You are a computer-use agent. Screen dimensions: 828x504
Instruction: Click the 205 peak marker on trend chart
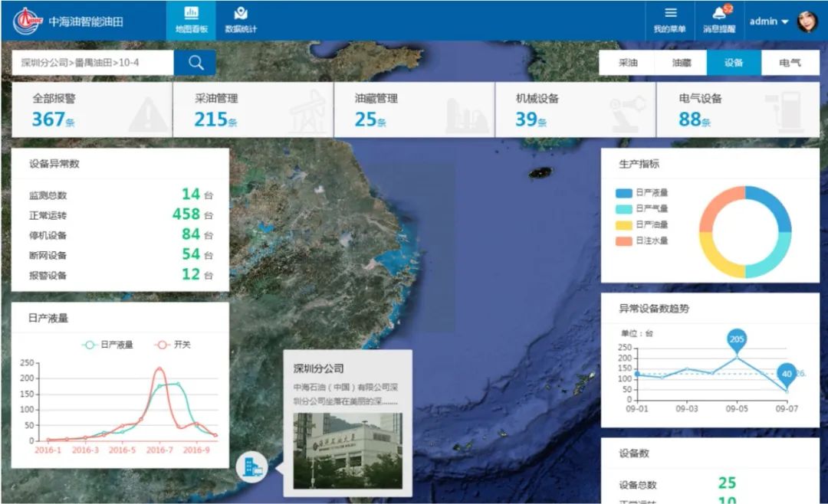click(737, 339)
